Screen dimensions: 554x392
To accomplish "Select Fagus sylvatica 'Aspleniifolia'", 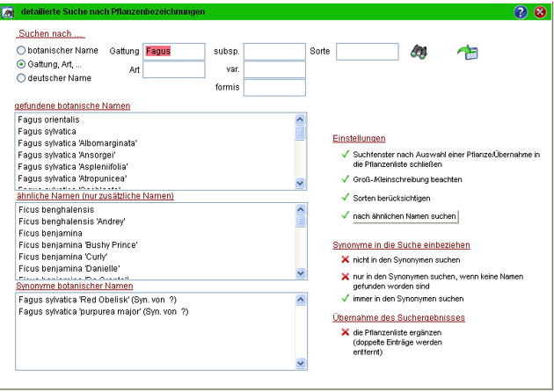I will (x=73, y=167).
